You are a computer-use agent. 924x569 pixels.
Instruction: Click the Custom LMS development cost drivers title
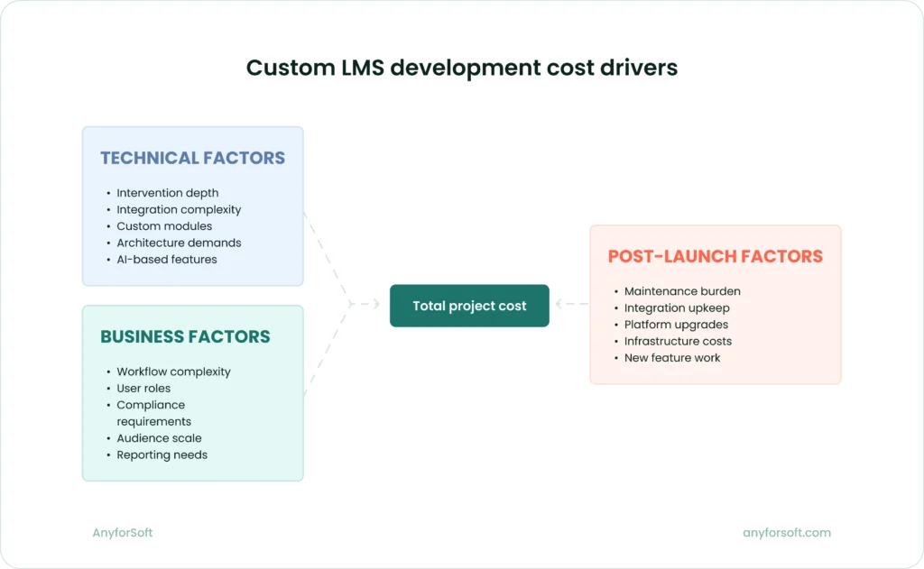pos(462,68)
